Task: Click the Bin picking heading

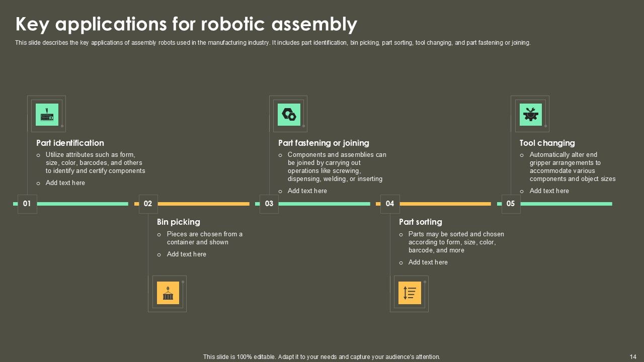Action: [x=178, y=222]
